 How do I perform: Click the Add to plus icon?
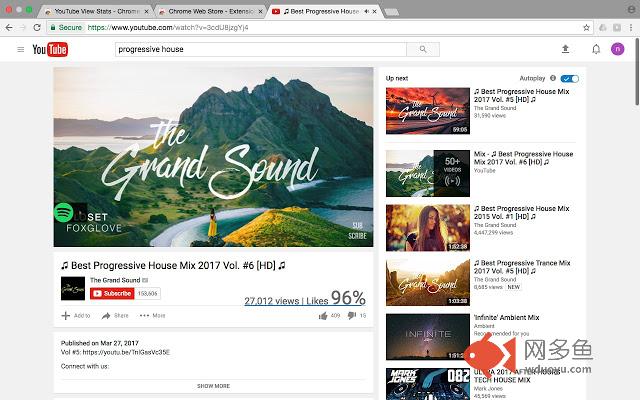point(65,316)
